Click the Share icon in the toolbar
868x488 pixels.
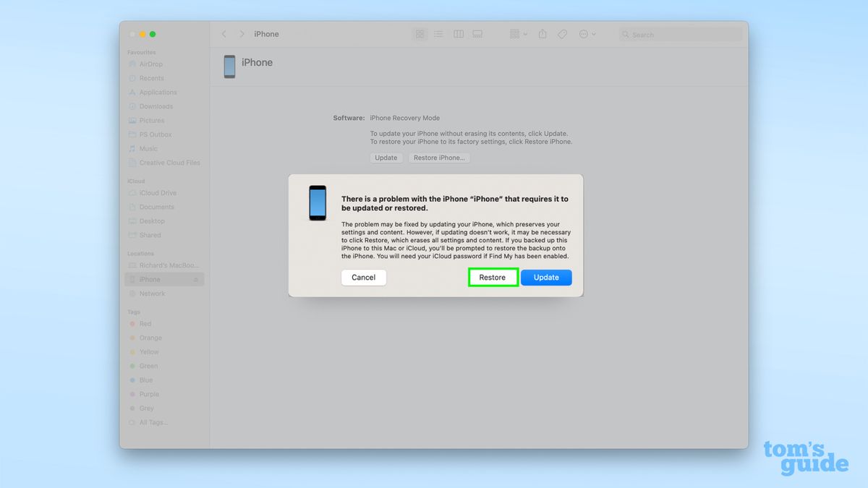tap(542, 34)
